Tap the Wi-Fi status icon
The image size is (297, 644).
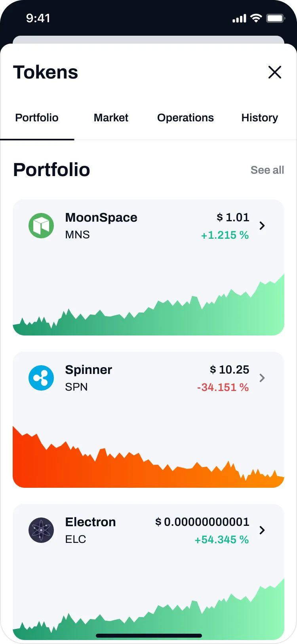tap(256, 18)
